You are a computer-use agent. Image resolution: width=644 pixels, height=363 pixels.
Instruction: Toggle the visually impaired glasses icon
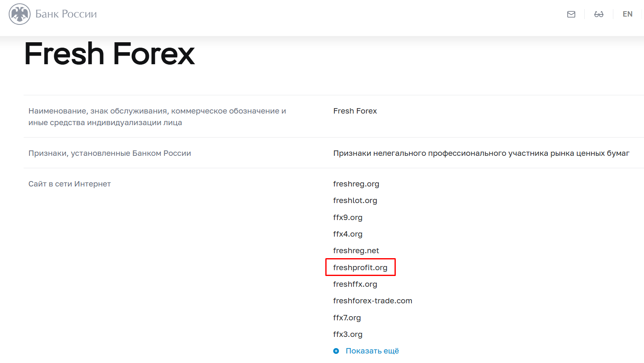tap(599, 14)
